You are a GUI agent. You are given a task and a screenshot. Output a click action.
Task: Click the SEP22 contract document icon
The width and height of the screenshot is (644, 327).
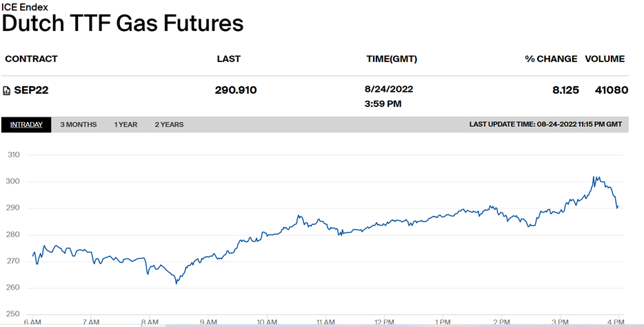[x=7, y=90]
